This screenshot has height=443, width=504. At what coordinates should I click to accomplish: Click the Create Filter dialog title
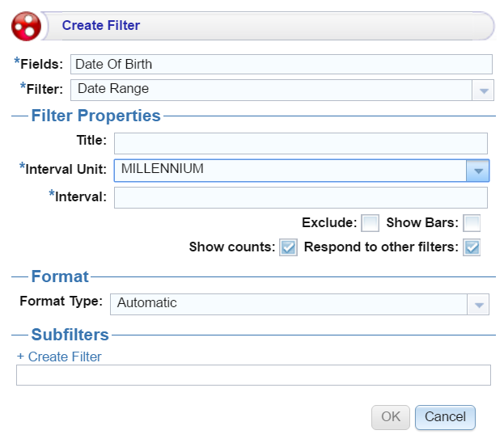point(101,26)
